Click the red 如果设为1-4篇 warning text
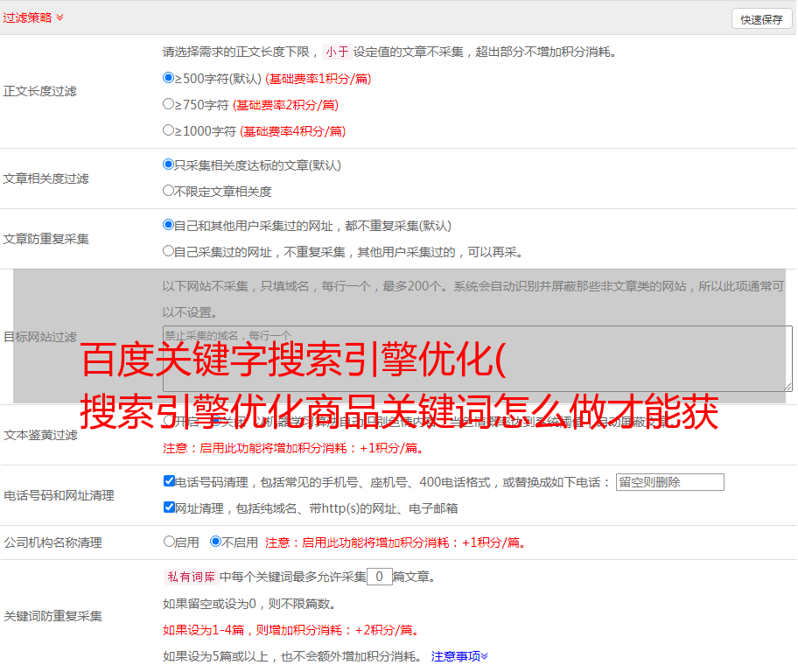The height and width of the screenshot is (672, 798). click(292, 630)
